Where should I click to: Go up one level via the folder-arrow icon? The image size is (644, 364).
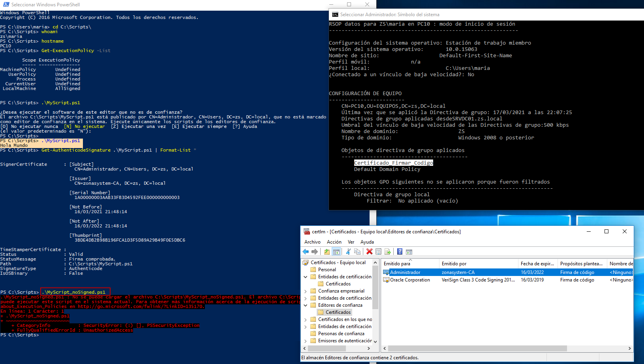point(327,251)
